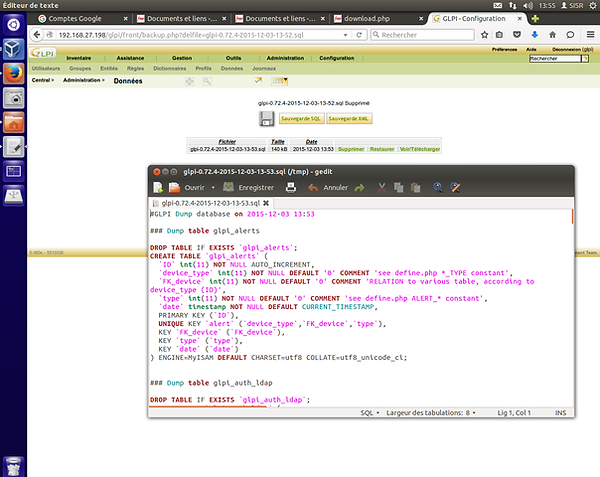Image resolution: width=600 pixels, height=477 pixels.
Task: Open the GLPI Configuration menu
Action: (x=337, y=58)
